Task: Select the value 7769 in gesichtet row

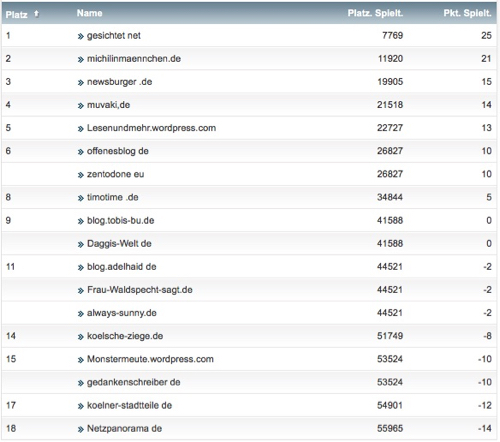Action: pyautogui.click(x=392, y=36)
